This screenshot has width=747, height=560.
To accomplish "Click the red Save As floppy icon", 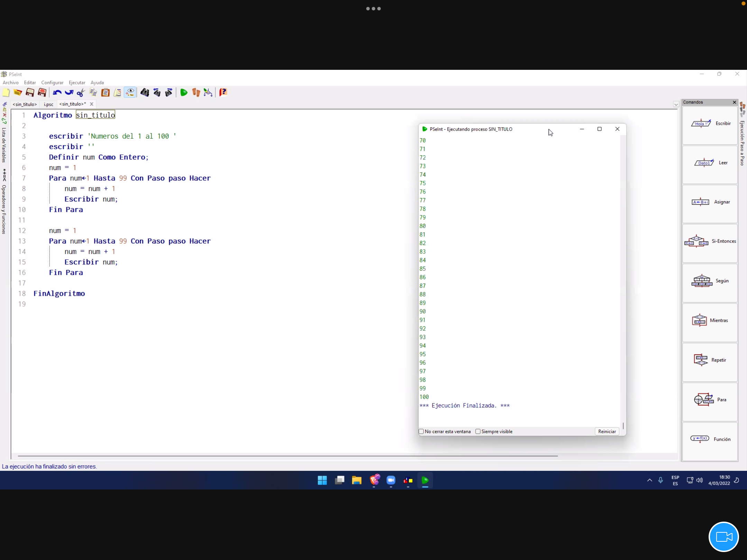I will click(42, 92).
